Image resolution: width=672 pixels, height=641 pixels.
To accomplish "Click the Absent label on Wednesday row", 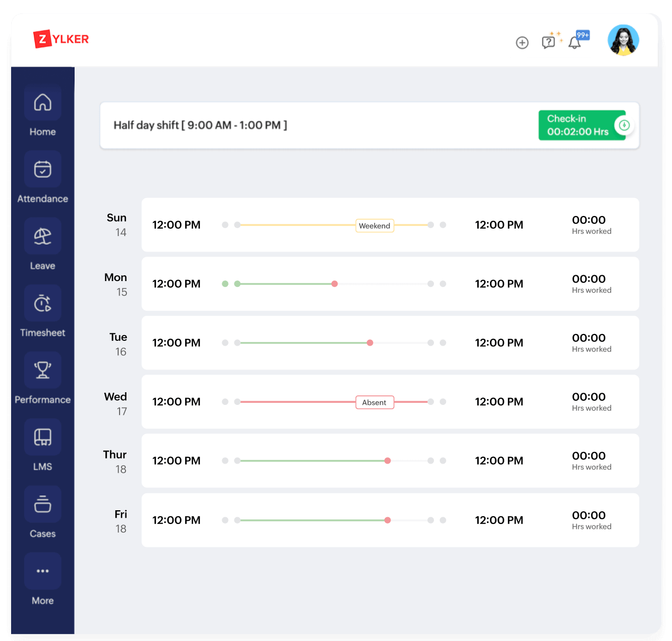I will [x=375, y=402].
